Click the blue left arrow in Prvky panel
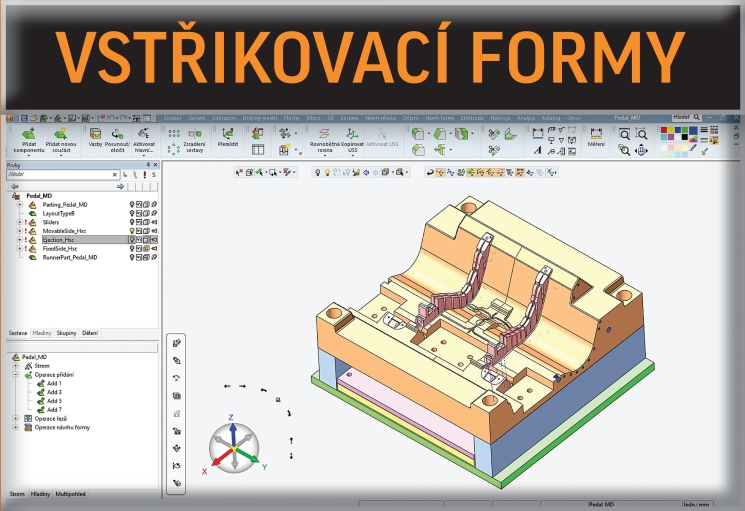 (14, 187)
